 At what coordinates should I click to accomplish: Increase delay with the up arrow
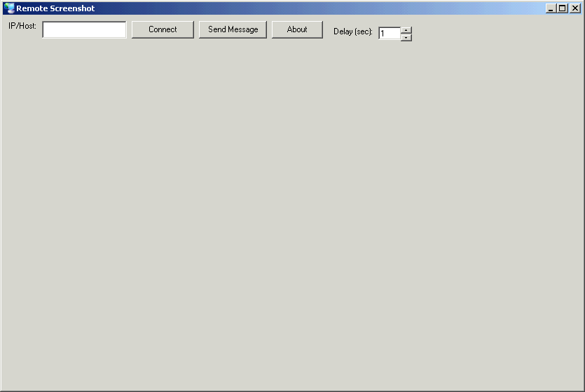406,30
